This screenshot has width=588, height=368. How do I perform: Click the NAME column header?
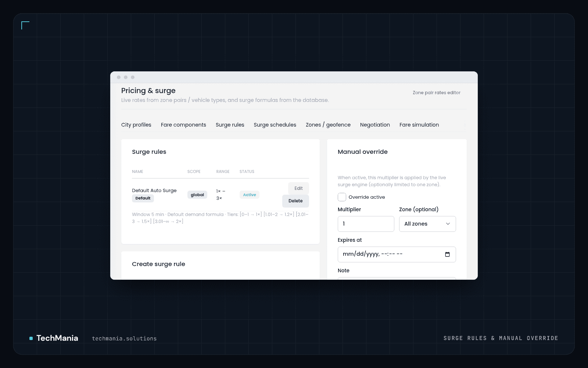click(x=137, y=171)
